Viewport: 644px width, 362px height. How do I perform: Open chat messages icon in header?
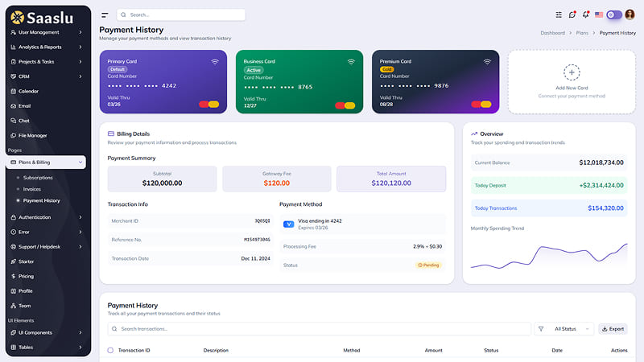[572, 14]
